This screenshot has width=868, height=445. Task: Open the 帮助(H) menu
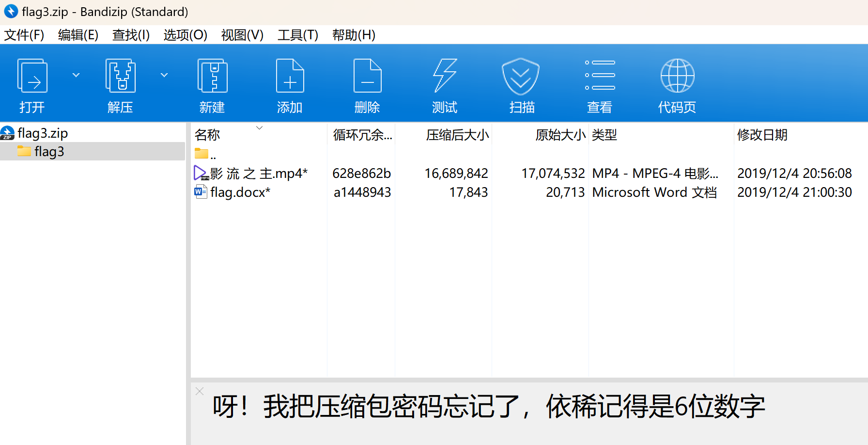pyautogui.click(x=354, y=35)
